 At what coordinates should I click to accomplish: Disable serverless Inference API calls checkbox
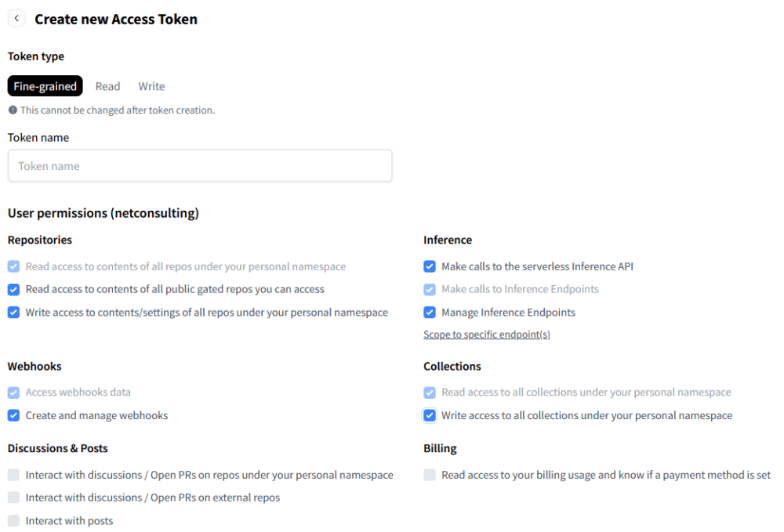click(430, 266)
